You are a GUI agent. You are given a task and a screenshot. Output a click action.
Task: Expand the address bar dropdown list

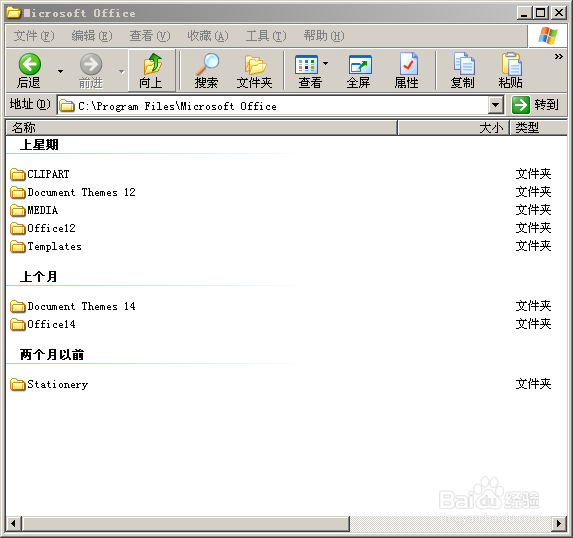click(496, 105)
